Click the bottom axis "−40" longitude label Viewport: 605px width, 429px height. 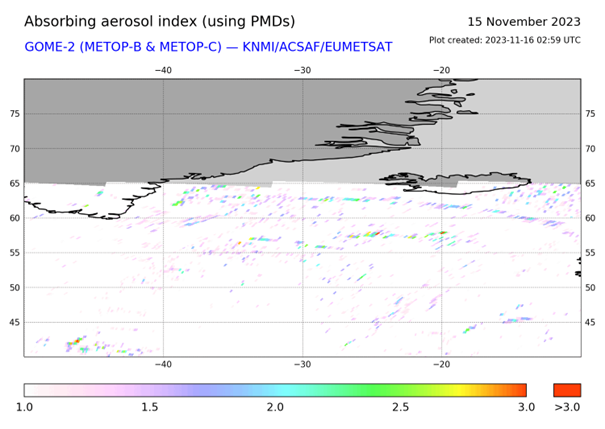coord(163,366)
